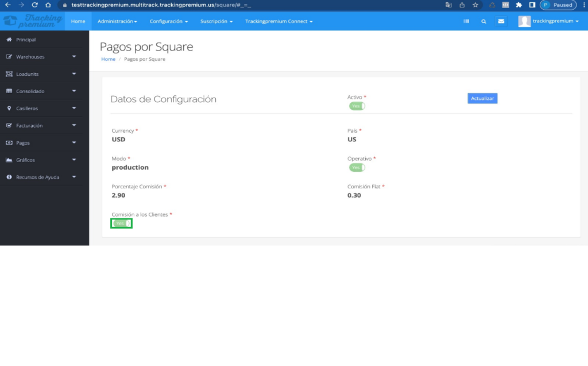Expand the Pagos sidebar caret
588x366 pixels.
tap(74, 142)
